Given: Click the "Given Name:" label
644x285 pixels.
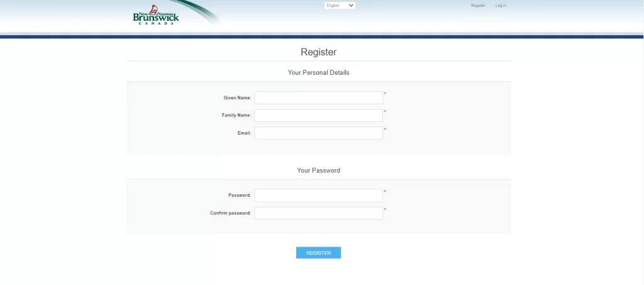Looking at the screenshot, I should pyautogui.click(x=237, y=98).
